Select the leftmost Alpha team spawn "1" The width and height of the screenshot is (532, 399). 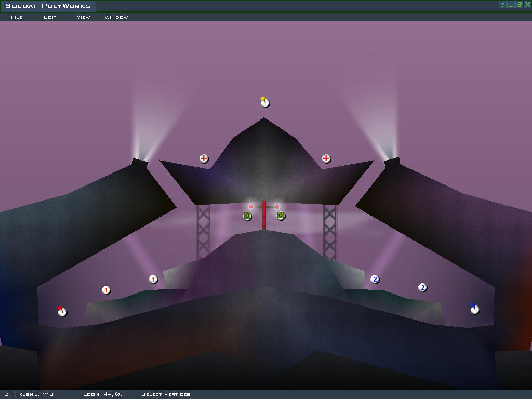(x=106, y=290)
